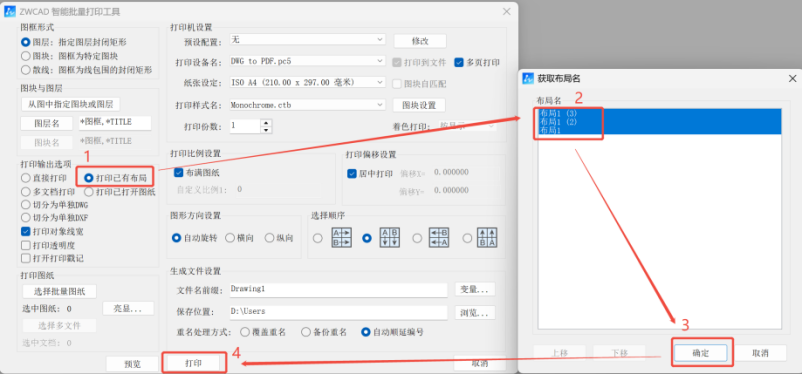This screenshot has height=374, width=802.
Task: Click 图层名 text field
Action: click(115, 122)
